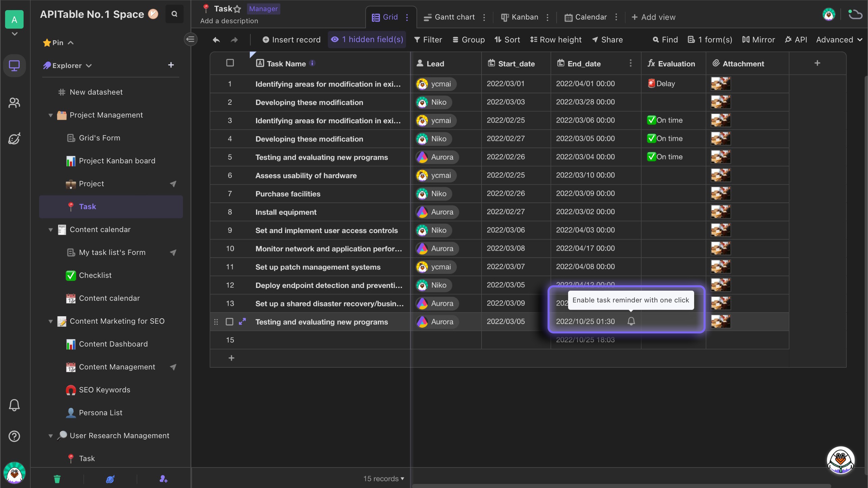Click the template planet icon below the explorer
The image size is (868, 488).
[110, 479]
